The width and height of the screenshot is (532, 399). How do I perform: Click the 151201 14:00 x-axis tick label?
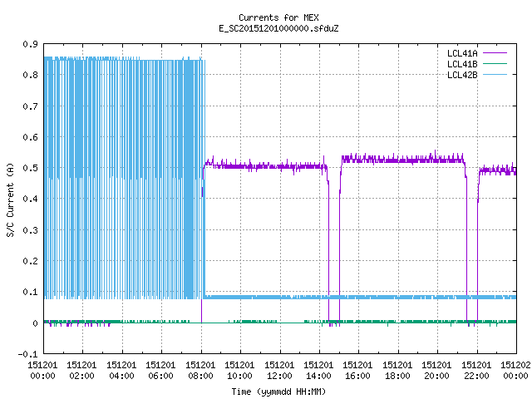pos(318,370)
